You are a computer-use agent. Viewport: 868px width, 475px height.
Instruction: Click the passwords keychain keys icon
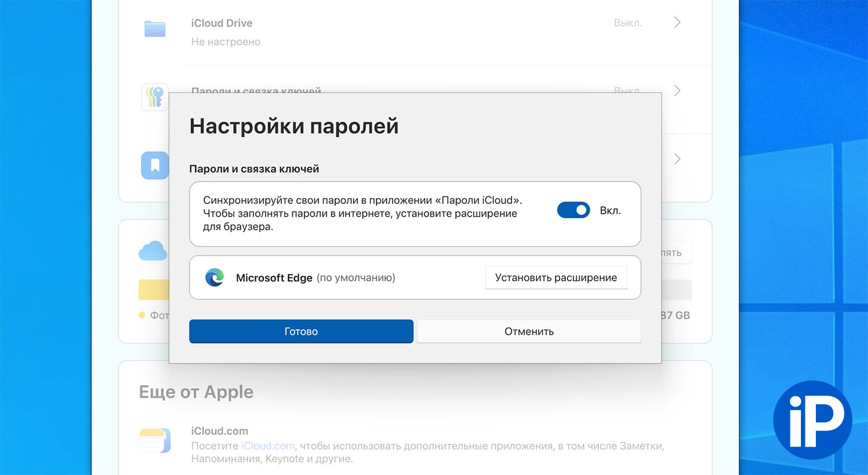pos(155,97)
